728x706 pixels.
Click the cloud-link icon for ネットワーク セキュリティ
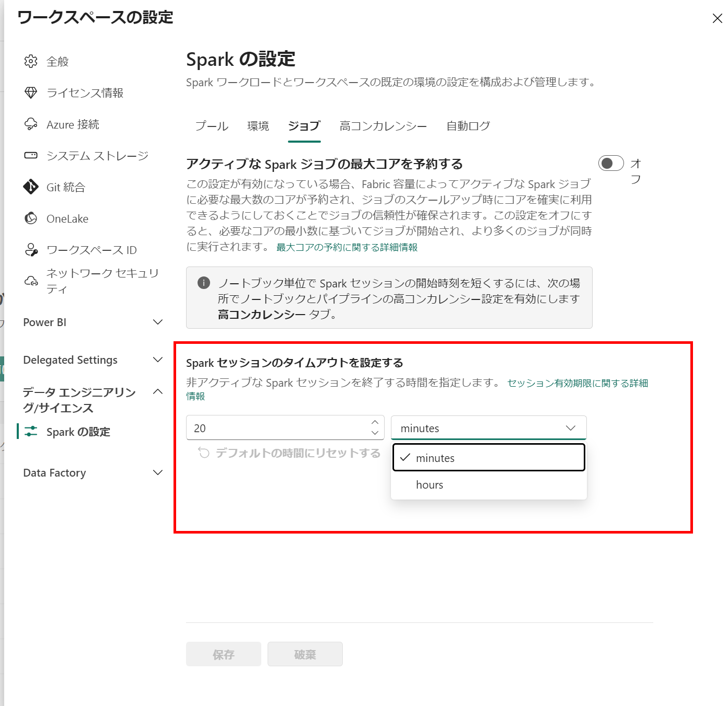point(31,281)
